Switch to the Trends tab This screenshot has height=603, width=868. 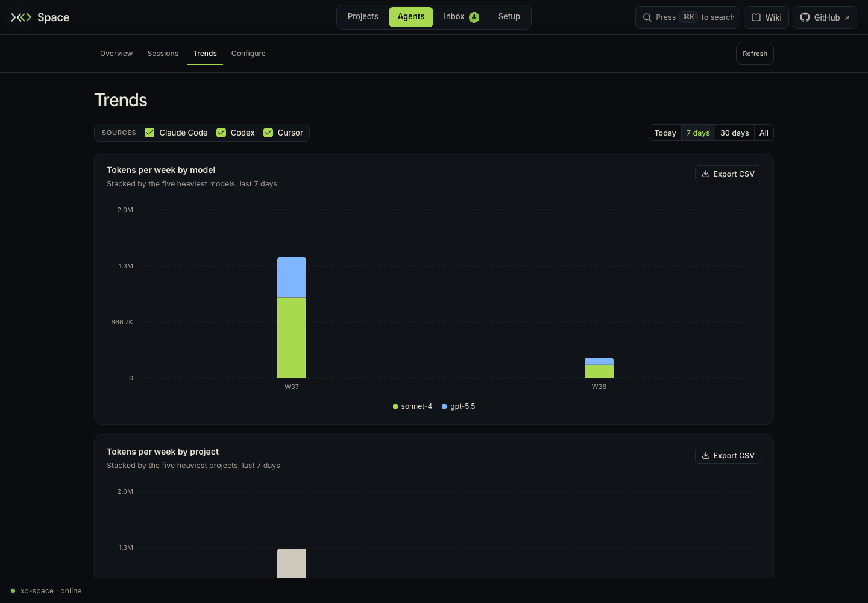tap(205, 54)
